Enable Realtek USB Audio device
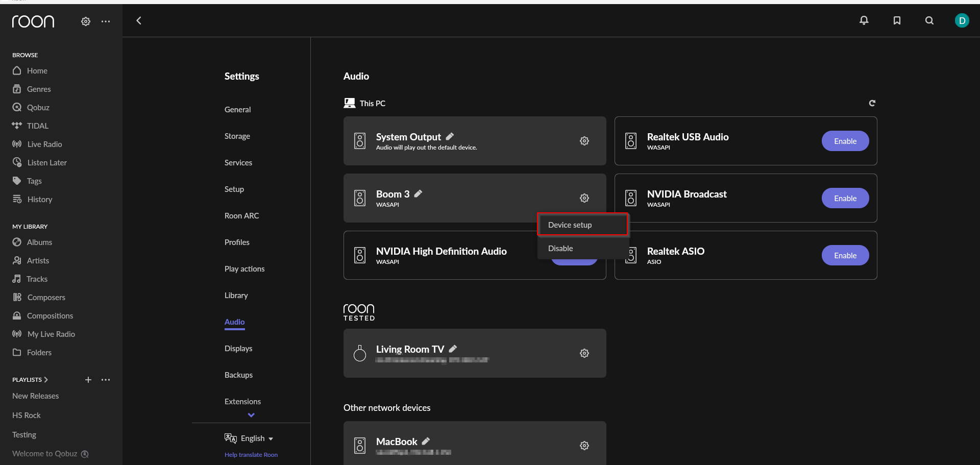 click(x=845, y=141)
